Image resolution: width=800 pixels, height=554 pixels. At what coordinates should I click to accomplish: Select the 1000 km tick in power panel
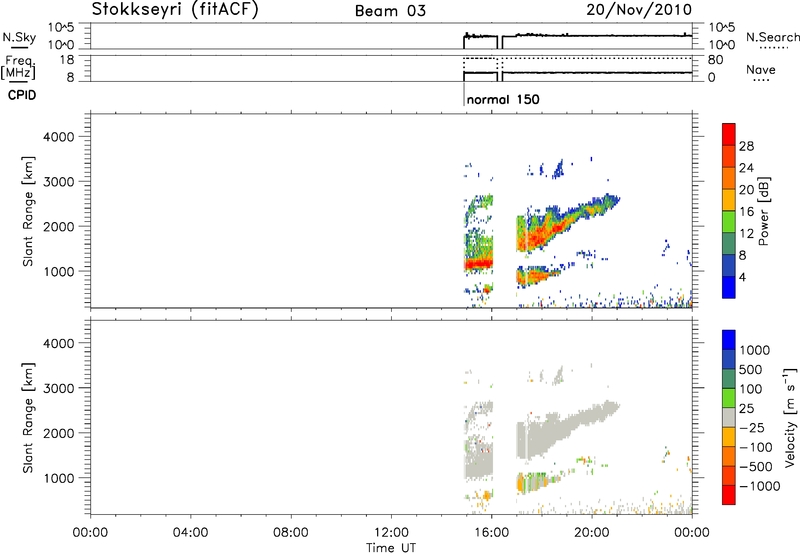[x=59, y=271]
